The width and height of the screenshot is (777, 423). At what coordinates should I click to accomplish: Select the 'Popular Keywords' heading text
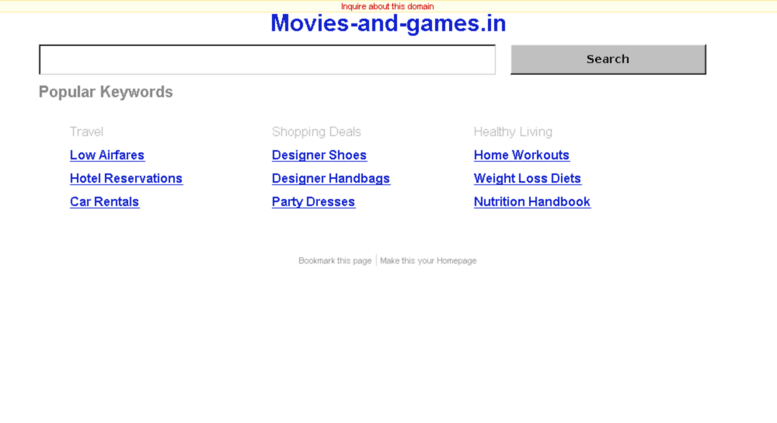point(106,92)
